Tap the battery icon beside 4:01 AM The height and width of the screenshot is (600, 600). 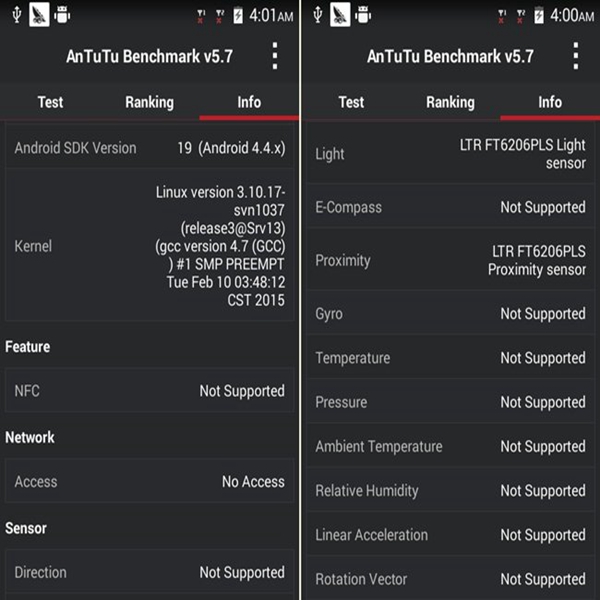pos(237,15)
